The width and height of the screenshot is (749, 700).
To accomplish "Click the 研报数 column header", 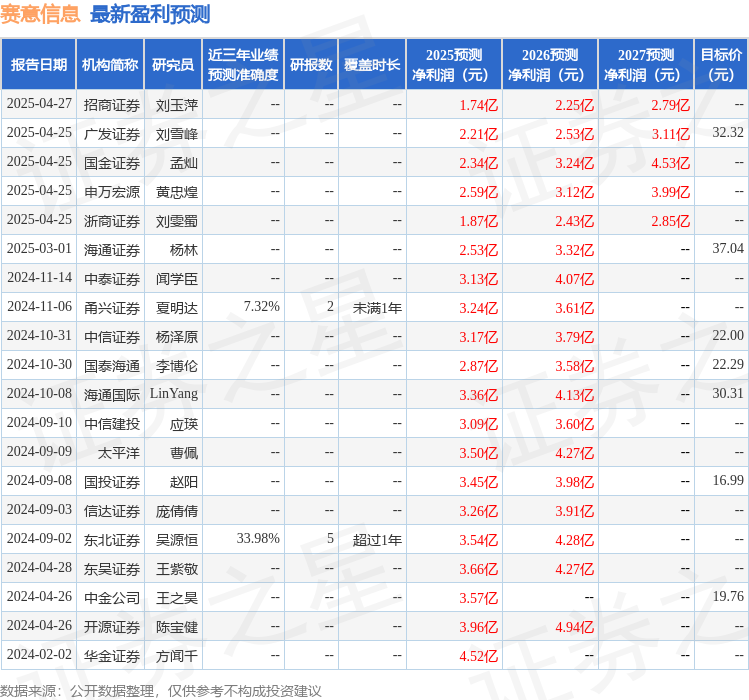I will (x=311, y=65).
